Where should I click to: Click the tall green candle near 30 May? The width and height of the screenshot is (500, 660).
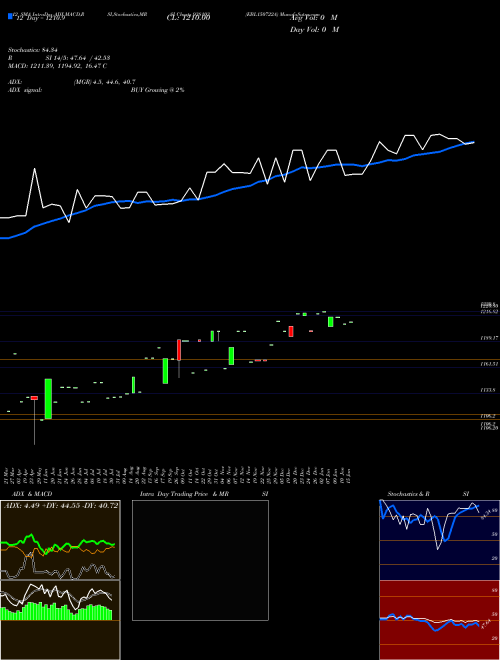(48, 399)
